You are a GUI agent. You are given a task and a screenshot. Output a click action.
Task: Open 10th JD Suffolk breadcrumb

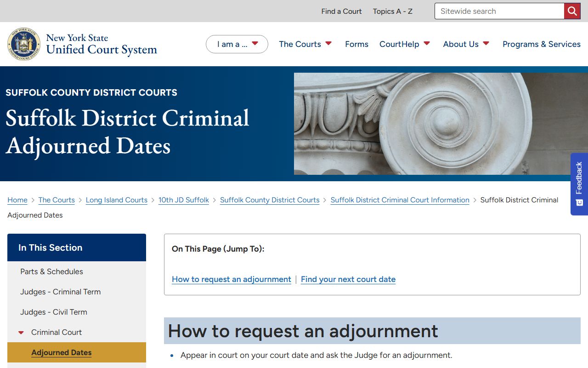point(184,200)
